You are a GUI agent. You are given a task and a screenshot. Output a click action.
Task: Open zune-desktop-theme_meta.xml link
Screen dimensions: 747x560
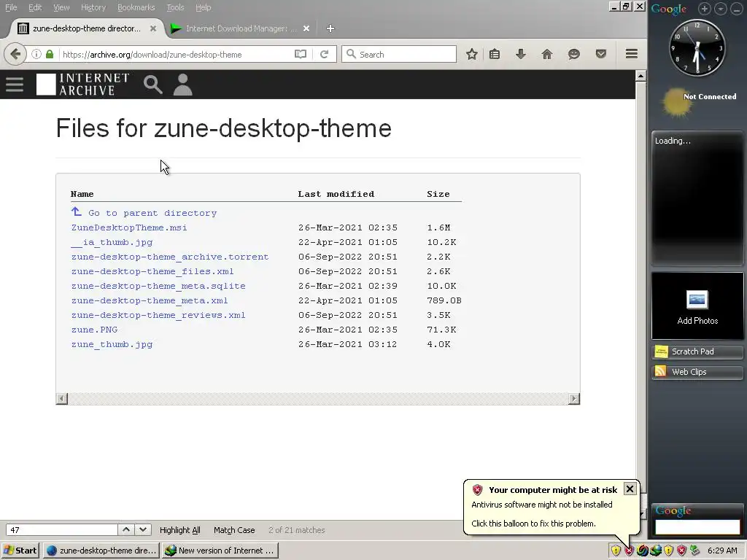pyautogui.click(x=149, y=300)
